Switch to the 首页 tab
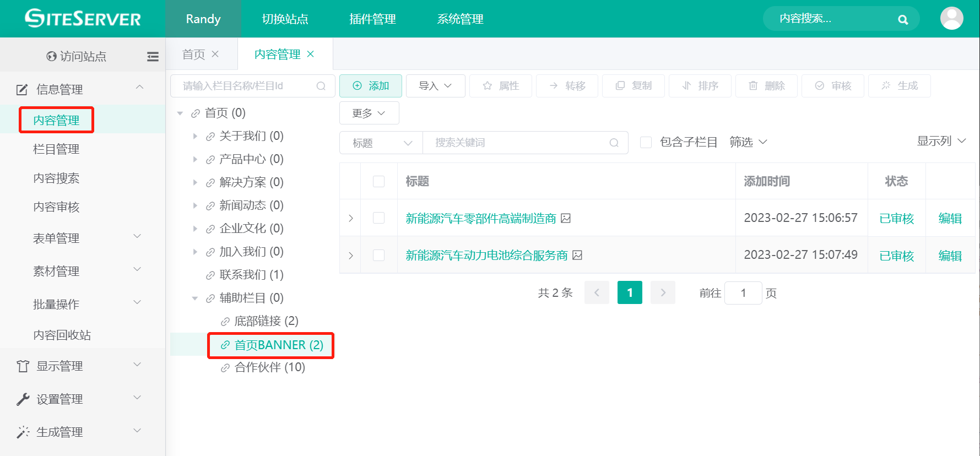Image resolution: width=980 pixels, height=456 pixels. 193,54
